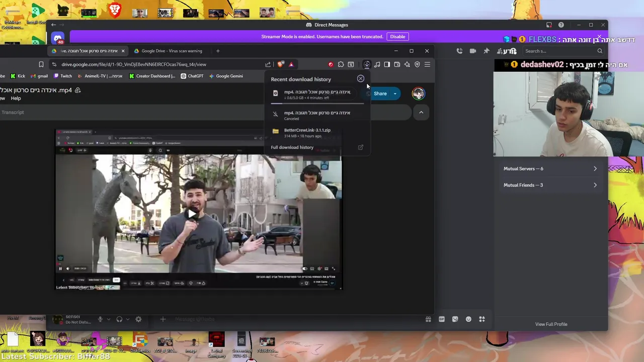Image resolution: width=644 pixels, height=362 pixels.
Task: Open pinned messages in Discord
Action: pos(486,51)
